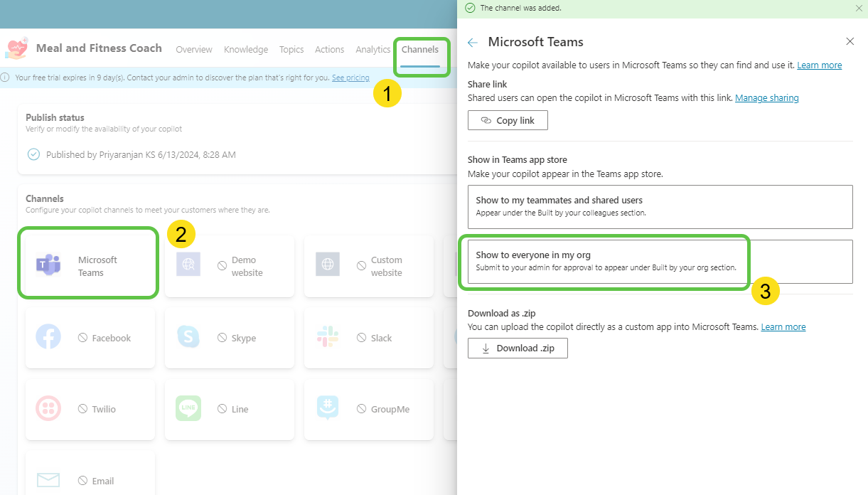
Task: Open the Twilio channel icon
Action: (48, 408)
